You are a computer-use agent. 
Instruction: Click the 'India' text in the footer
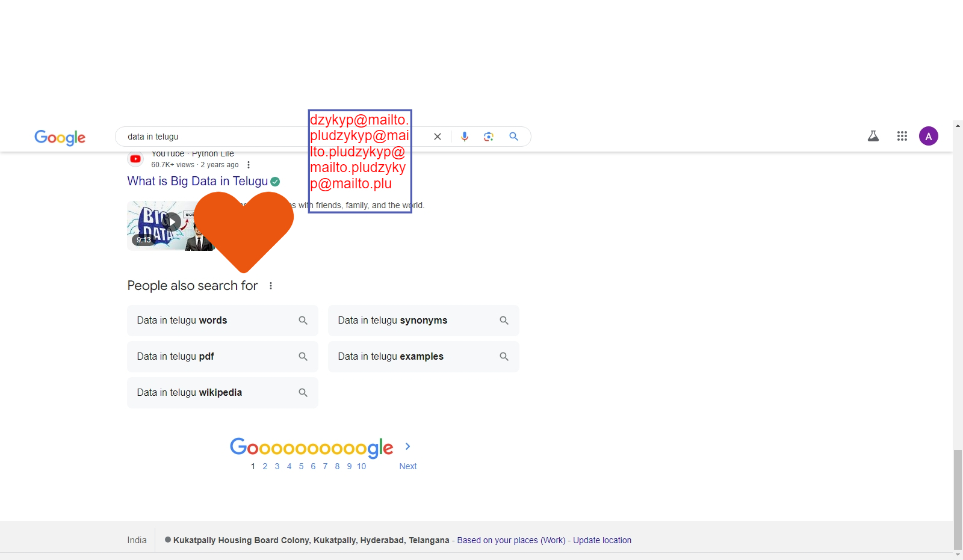point(137,540)
